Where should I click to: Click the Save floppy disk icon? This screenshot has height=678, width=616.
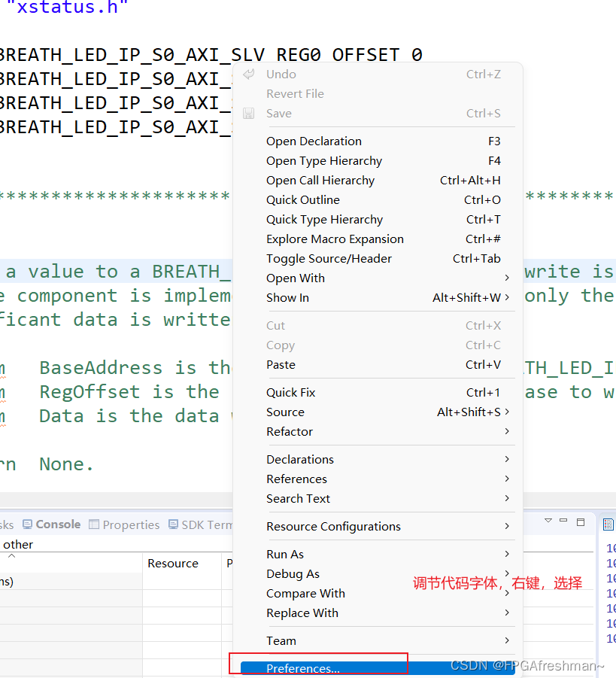tap(248, 114)
